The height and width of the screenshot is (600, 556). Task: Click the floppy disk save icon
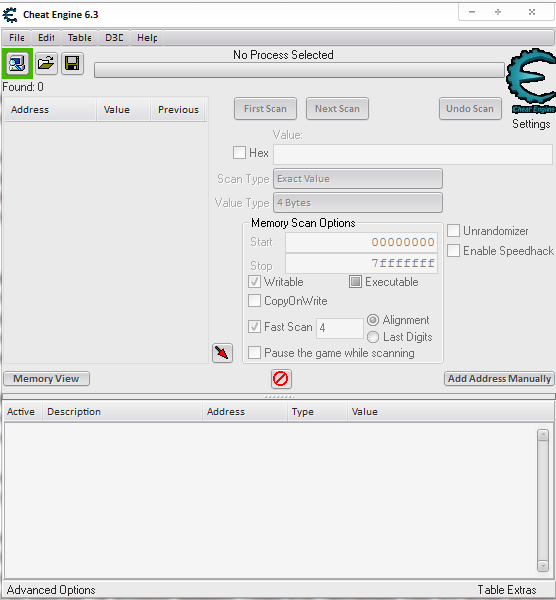72,64
